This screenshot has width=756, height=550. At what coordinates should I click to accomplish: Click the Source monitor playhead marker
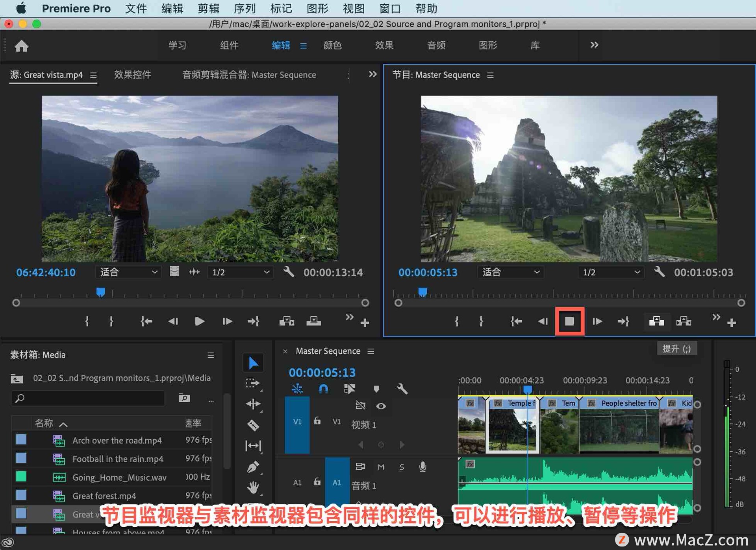pos(101,292)
